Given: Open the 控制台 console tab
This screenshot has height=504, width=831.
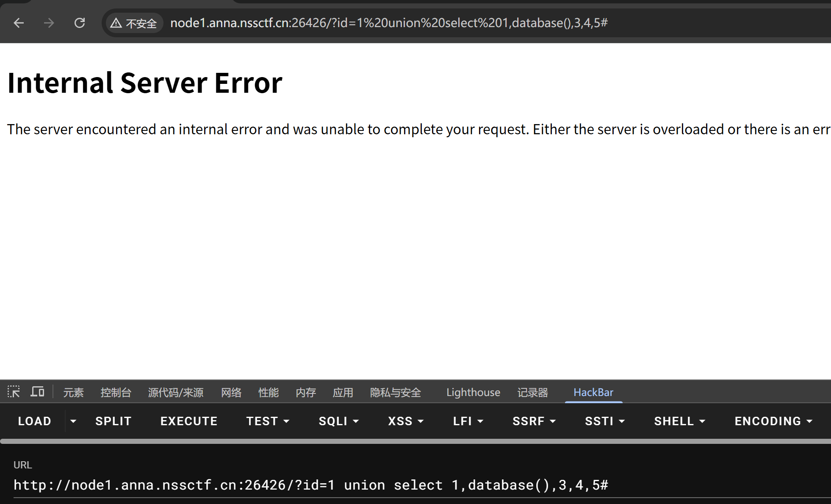Looking at the screenshot, I should click(116, 392).
